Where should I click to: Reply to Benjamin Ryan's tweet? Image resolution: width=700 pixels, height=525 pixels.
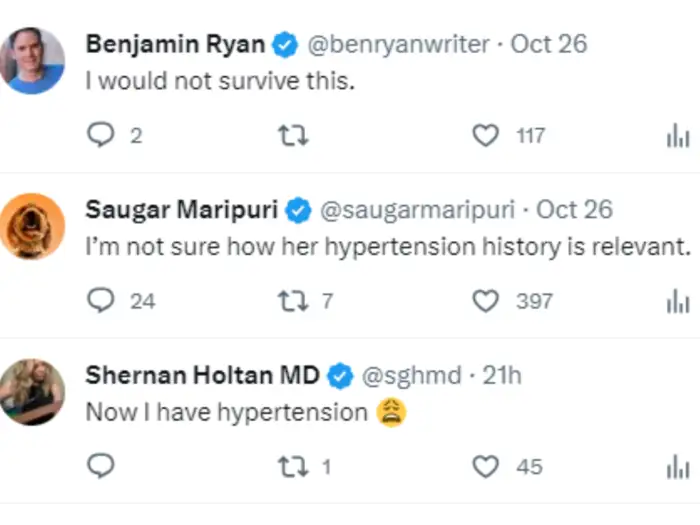pyautogui.click(x=101, y=136)
